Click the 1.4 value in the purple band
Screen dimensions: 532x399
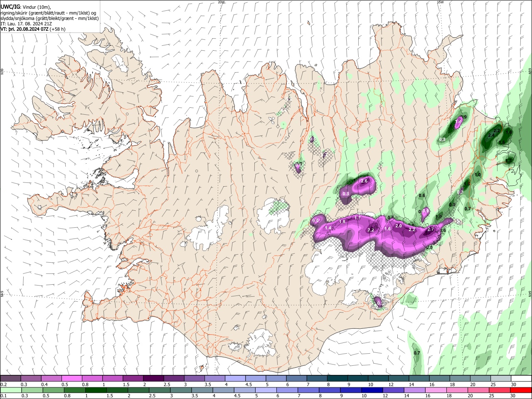coord(328,228)
